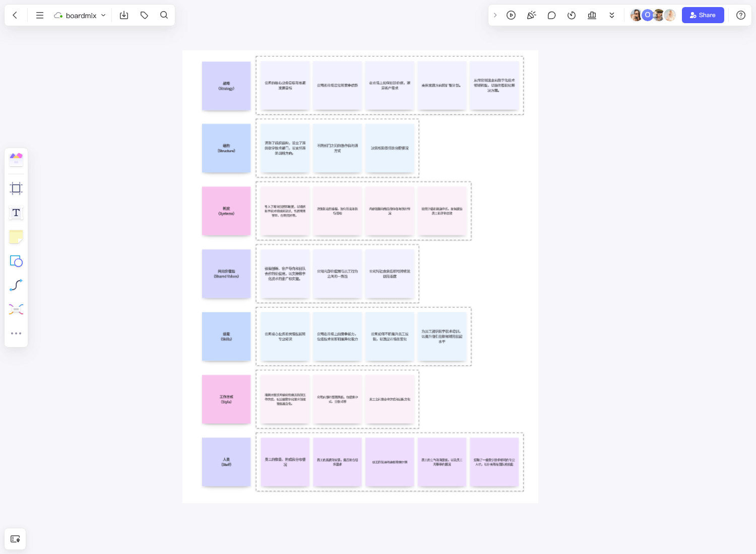Viewport: 756px width, 554px height.
Task: Open search with magnifier icon
Action: coord(164,15)
